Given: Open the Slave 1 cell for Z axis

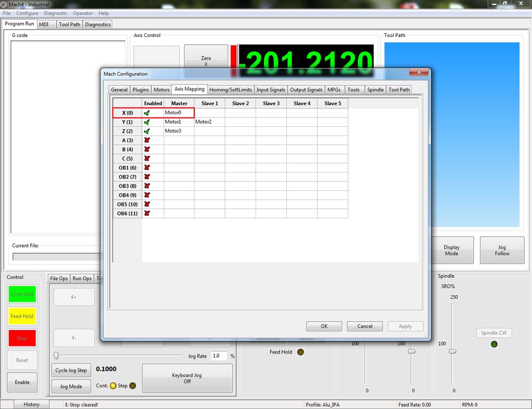Looking at the screenshot, I should pos(210,131).
